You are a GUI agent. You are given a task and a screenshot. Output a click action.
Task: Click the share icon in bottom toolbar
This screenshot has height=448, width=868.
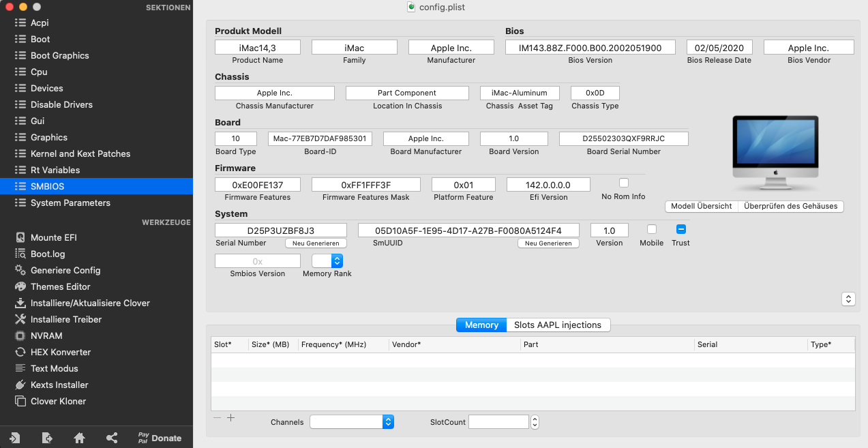click(112, 438)
